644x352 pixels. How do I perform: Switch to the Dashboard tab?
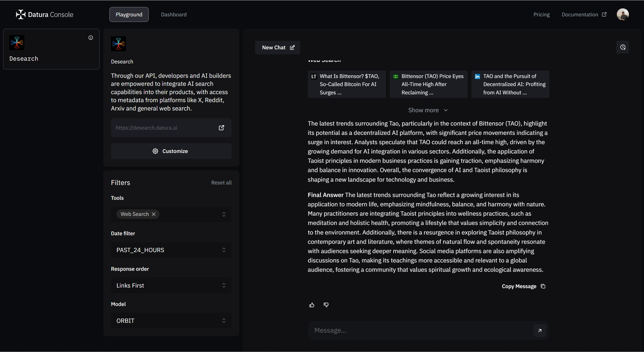pyautogui.click(x=174, y=15)
